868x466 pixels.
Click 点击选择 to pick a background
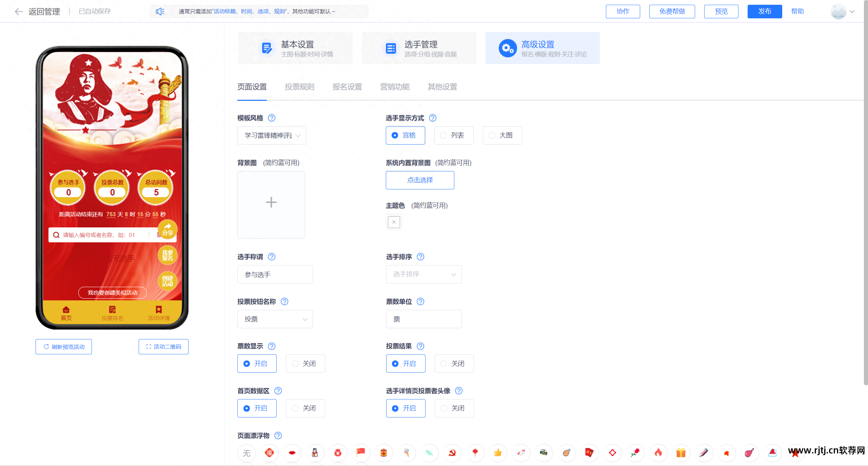pyautogui.click(x=420, y=180)
